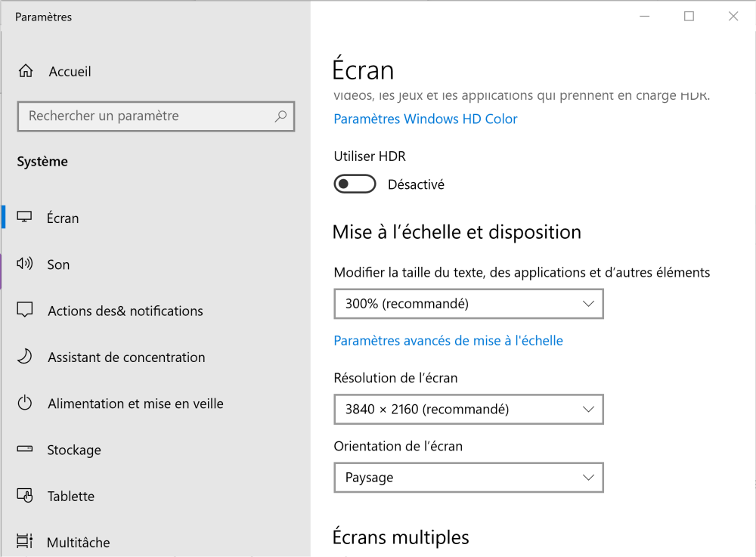Expand the Paysage orientation dropdown
Image resolution: width=756 pixels, height=557 pixels.
click(x=468, y=478)
